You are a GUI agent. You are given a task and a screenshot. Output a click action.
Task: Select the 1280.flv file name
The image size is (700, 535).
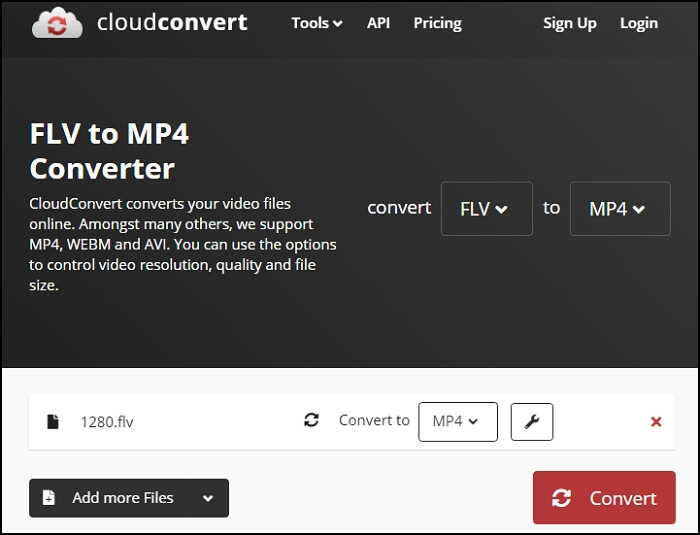(107, 422)
